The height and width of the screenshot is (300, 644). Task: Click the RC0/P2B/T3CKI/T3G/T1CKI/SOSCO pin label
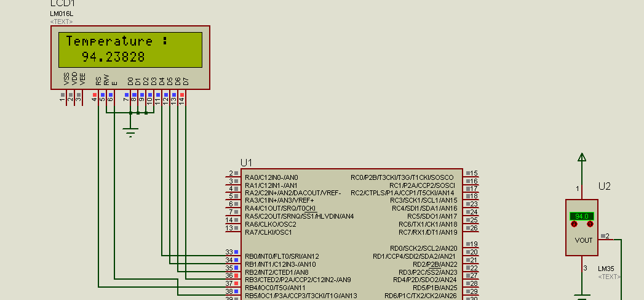tap(402, 177)
